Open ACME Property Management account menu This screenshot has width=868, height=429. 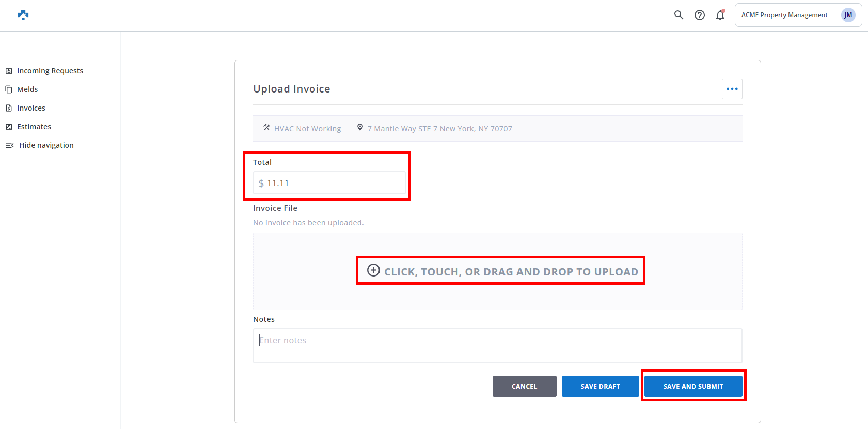pyautogui.click(x=784, y=15)
